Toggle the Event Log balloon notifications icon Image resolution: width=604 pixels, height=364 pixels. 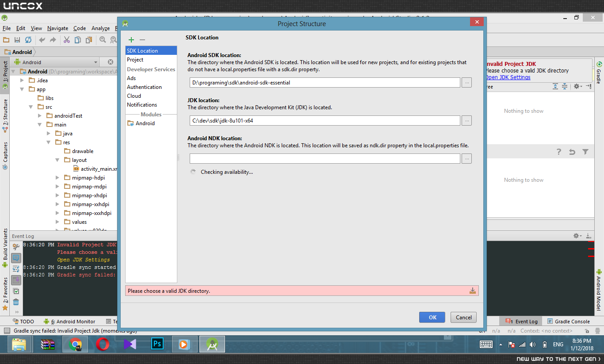[16, 258]
